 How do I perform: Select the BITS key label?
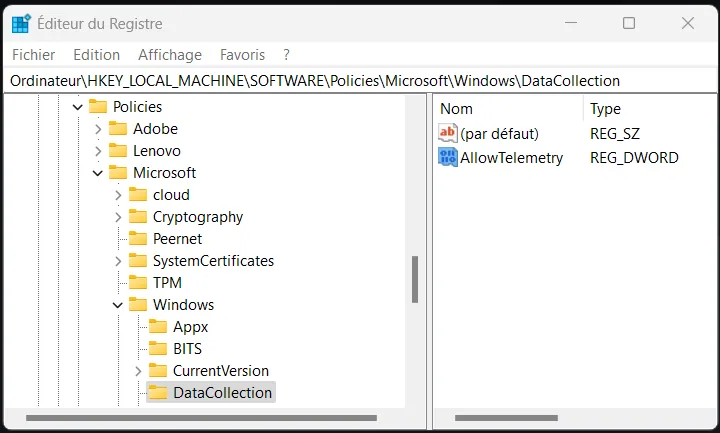(187, 349)
